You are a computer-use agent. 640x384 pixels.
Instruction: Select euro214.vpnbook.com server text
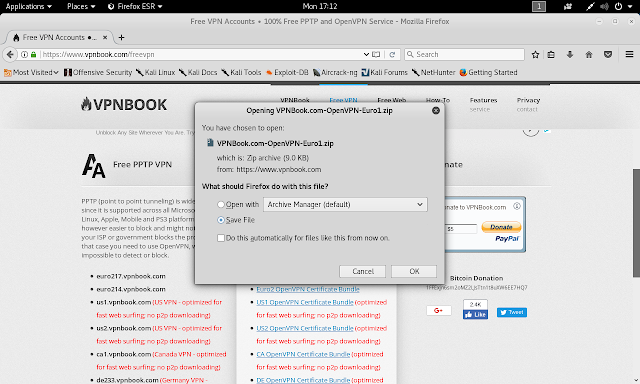tap(131, 289)
